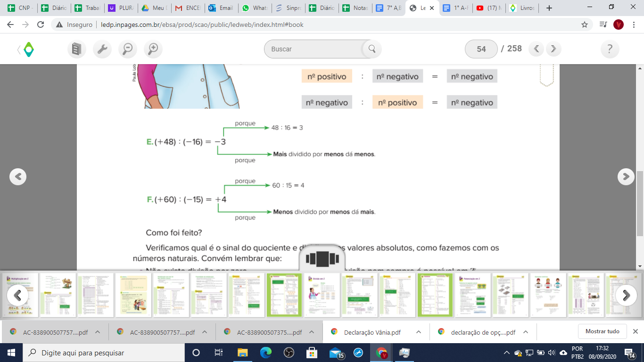Expand options for Declaração Vânia.pdf download

click(x=418, y=332)
